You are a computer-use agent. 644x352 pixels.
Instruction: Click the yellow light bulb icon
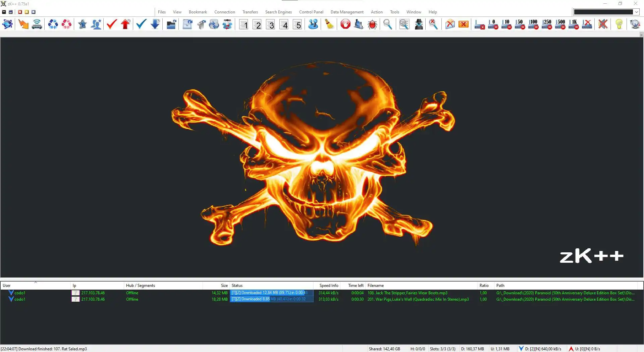pyautogui.click(x=619, y=24)
